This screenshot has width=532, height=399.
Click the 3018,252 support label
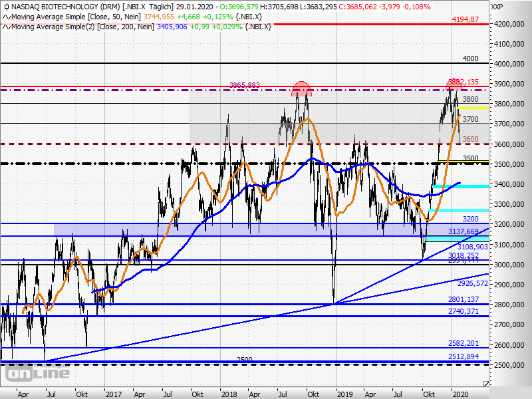coord(464,255)
